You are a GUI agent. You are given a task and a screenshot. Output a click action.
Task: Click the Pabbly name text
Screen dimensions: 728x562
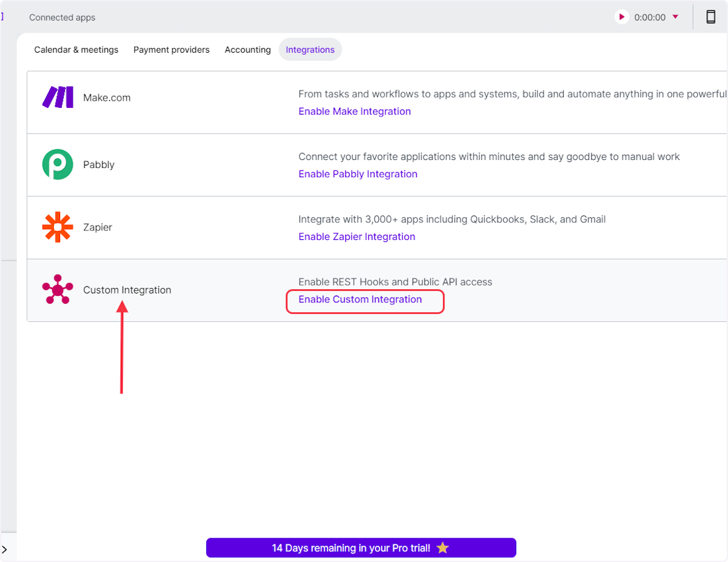pyautogui.click(x=99, y=165)
